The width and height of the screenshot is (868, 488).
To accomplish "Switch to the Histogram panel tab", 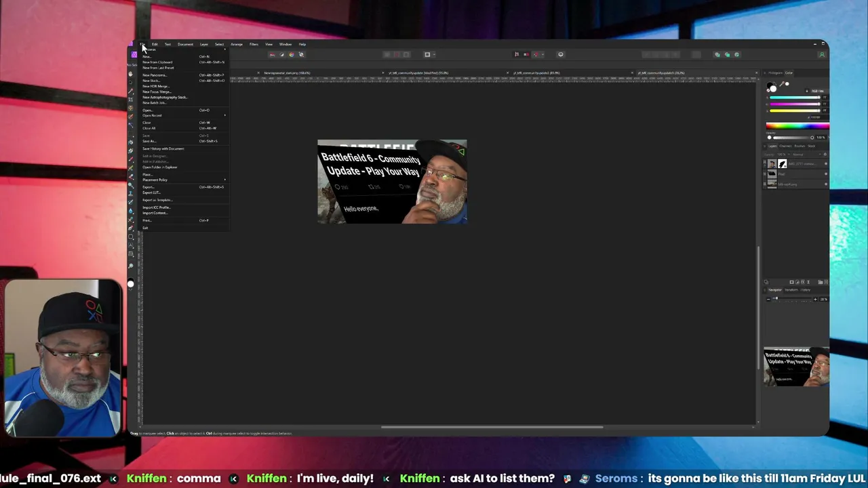I will click(775, 73).
